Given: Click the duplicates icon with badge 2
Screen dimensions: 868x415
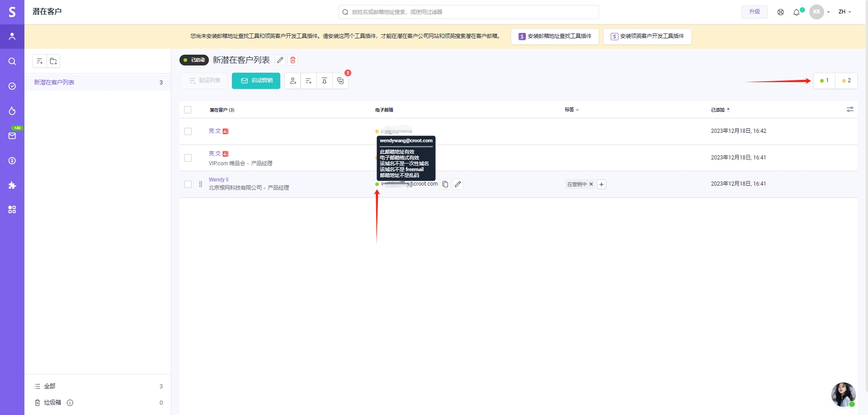Looking at the screenshot, I should coord(340,81).
